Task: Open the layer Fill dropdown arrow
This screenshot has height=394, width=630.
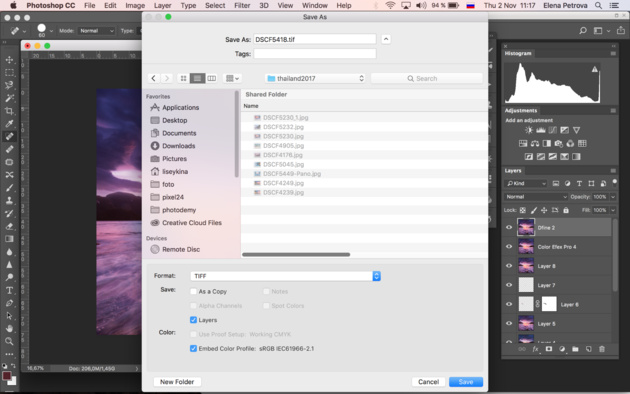Action: click(613, 210)
